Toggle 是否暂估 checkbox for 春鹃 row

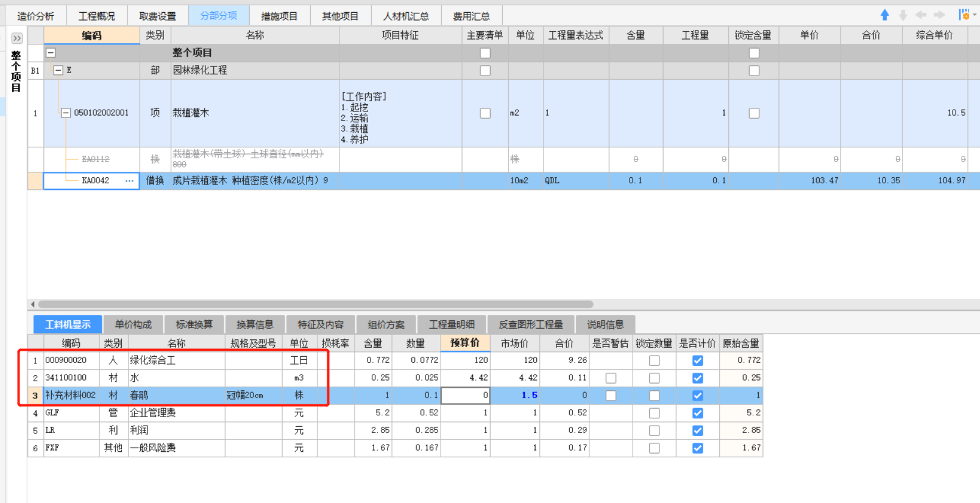tap(611, 396)
